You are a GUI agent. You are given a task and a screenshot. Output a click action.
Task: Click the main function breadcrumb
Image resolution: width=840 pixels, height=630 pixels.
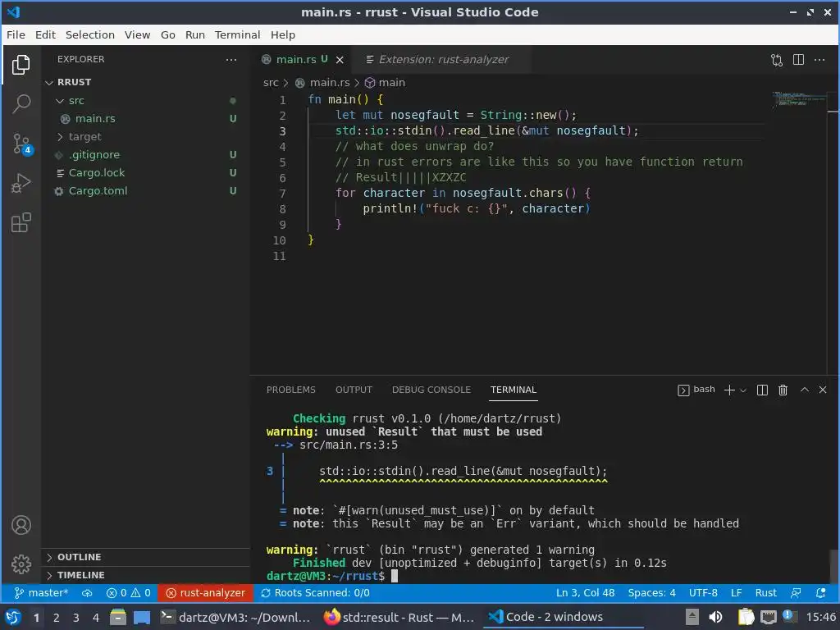click(386, 83)
